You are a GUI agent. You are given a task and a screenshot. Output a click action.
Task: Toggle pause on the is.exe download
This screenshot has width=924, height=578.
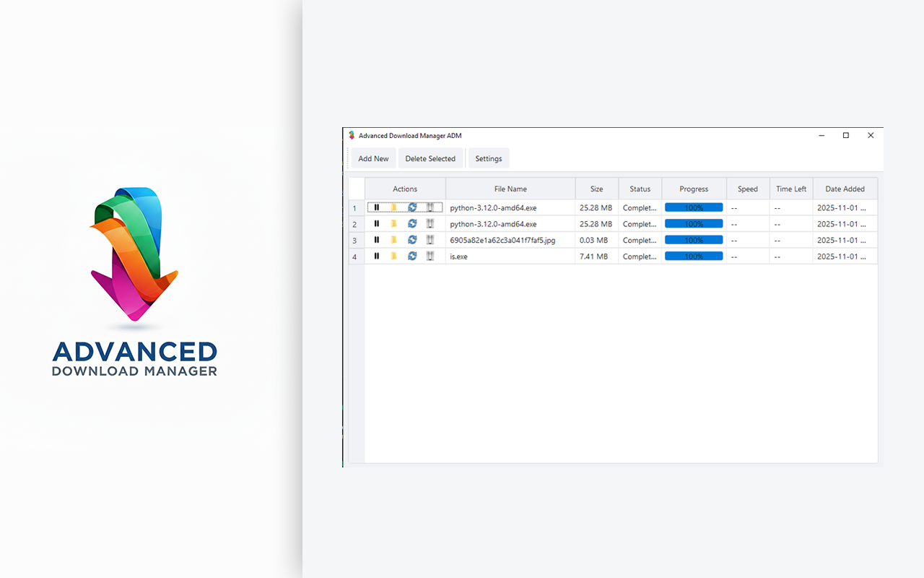click(376, 256)
